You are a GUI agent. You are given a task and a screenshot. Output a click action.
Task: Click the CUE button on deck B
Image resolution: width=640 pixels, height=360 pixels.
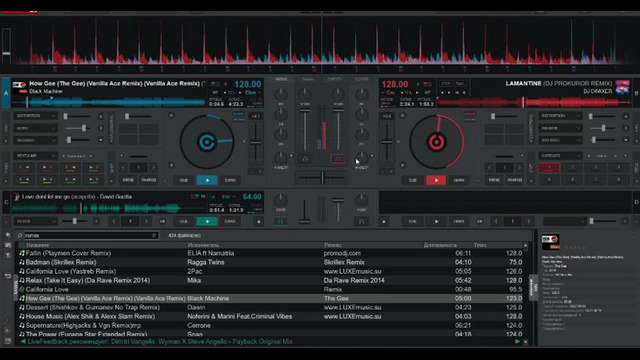413,180
